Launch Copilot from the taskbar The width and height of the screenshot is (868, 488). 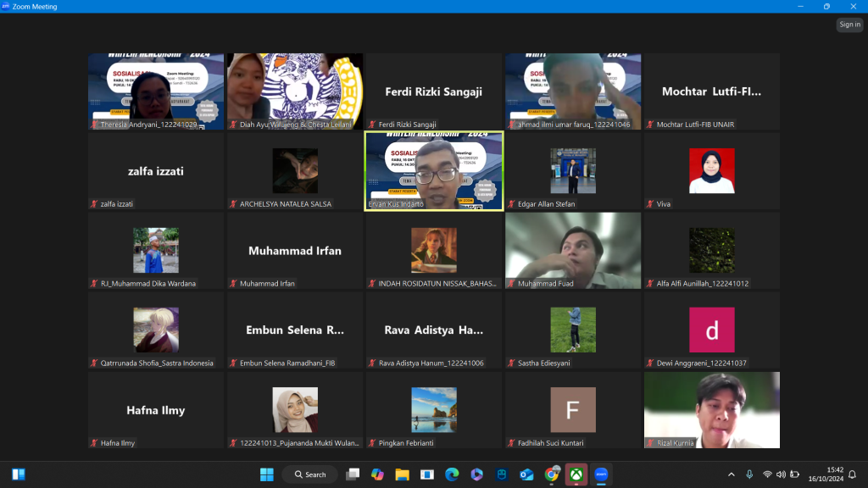[x=377, y=474]
